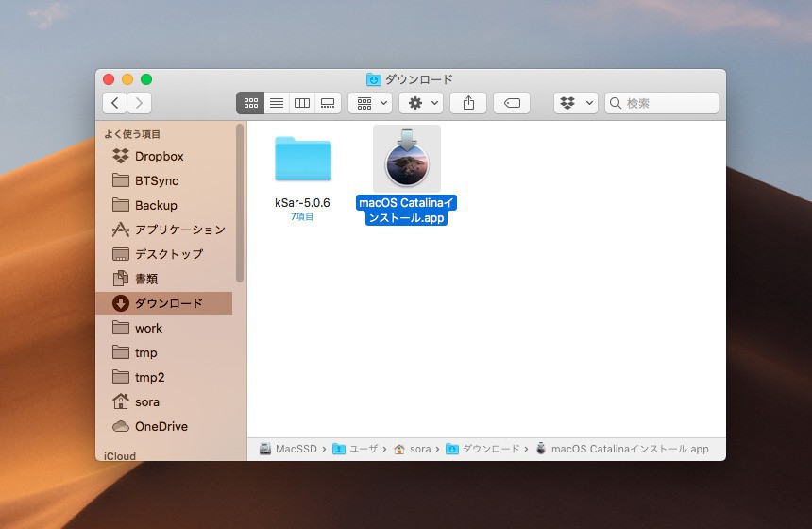Go forward with the right arrow button
Screen dimensions: 812x529
tap(140, 103)
